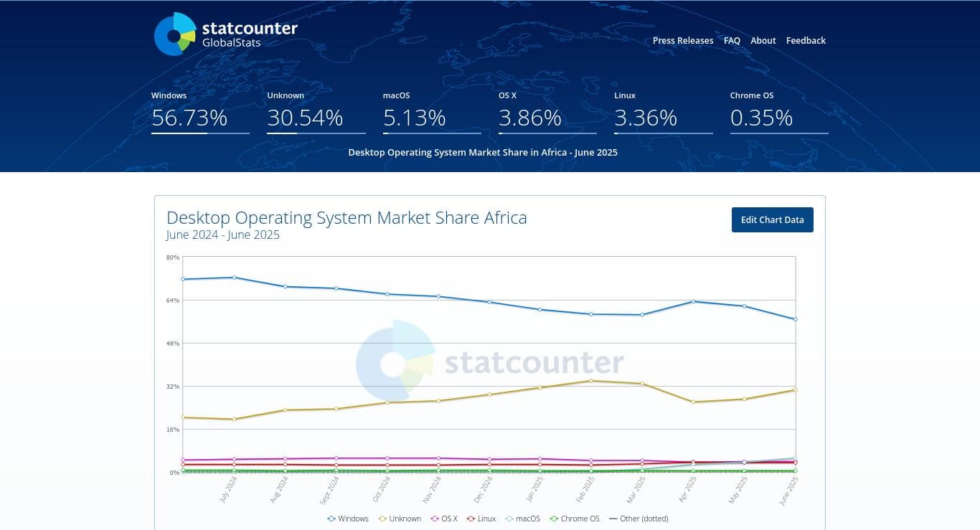Click the Unknown line's April 2025 data point

pos(693,402)
